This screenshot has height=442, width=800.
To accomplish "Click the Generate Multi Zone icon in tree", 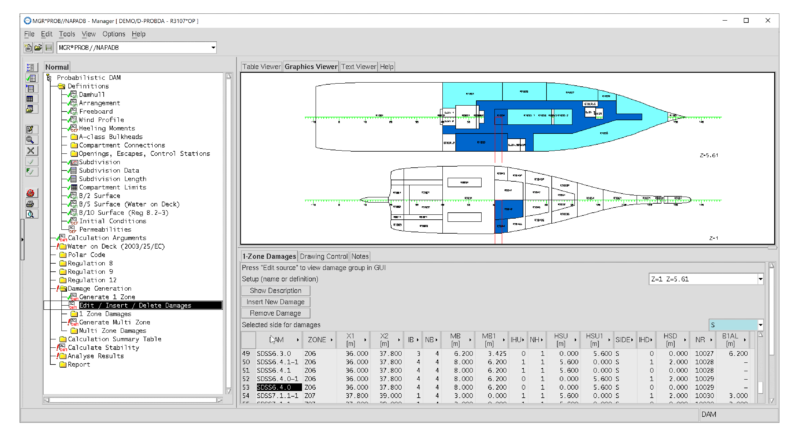I will [72, 323].
